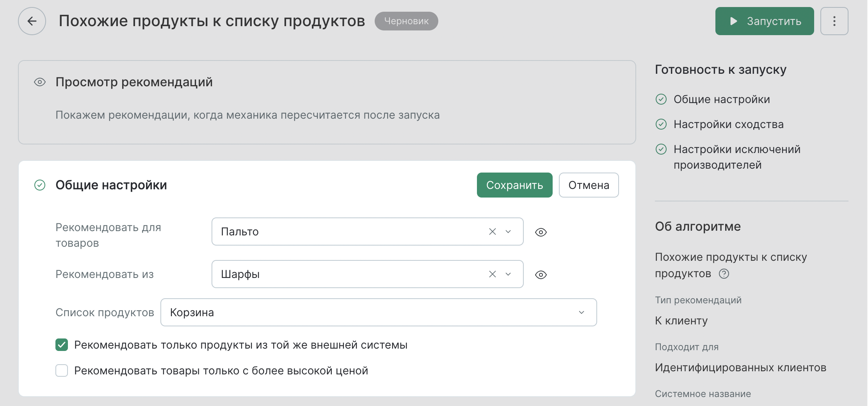The height and width of the screenshot is (406, 868).
Task: Click the Список продуктов label
Action: pos(105,312)
